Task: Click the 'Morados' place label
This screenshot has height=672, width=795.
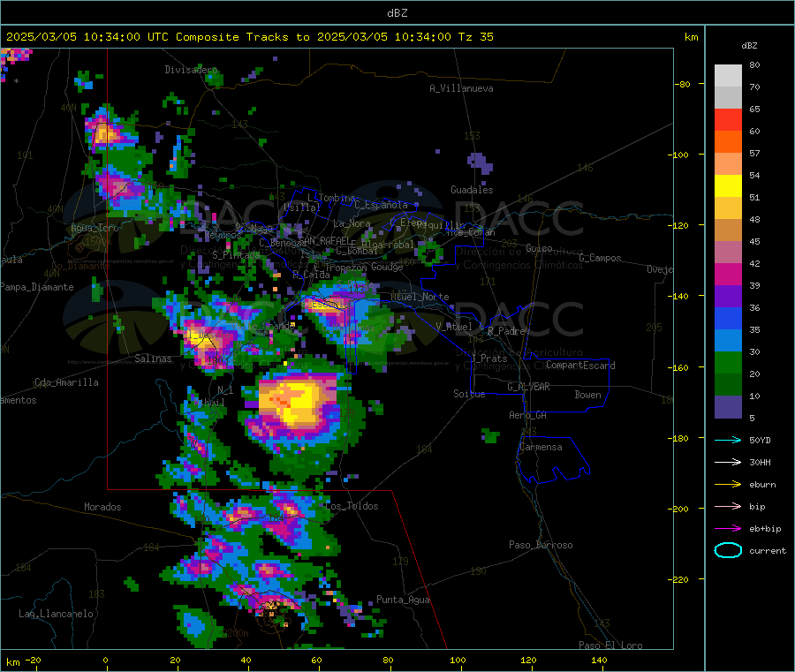Action: [102, 507]
